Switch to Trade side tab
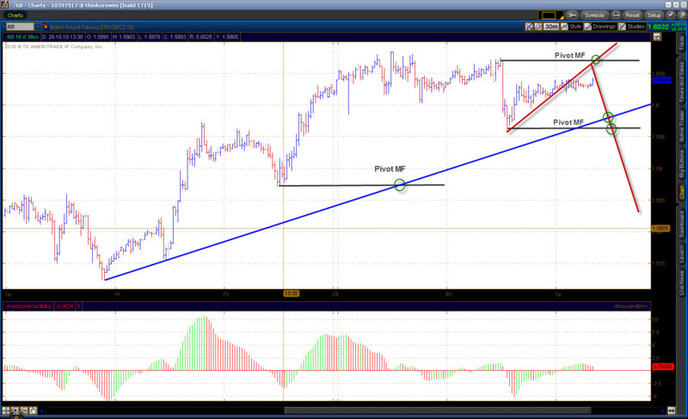688x419 pixels. pyautogui.click(x=681, y=43)
